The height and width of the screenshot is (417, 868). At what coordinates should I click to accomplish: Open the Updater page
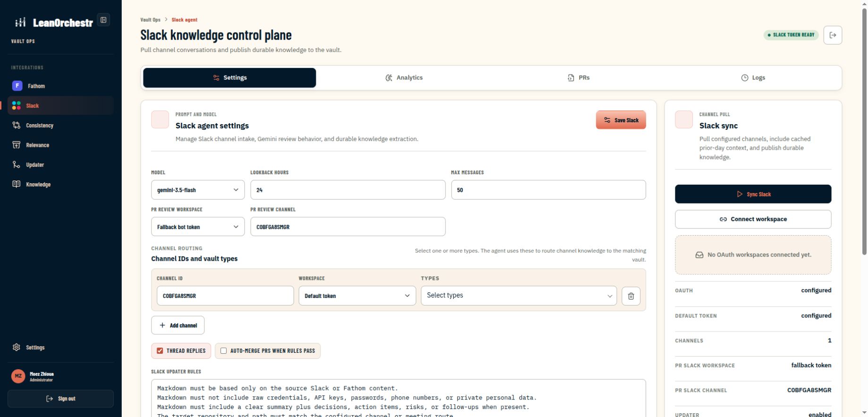tap(60, 165)
